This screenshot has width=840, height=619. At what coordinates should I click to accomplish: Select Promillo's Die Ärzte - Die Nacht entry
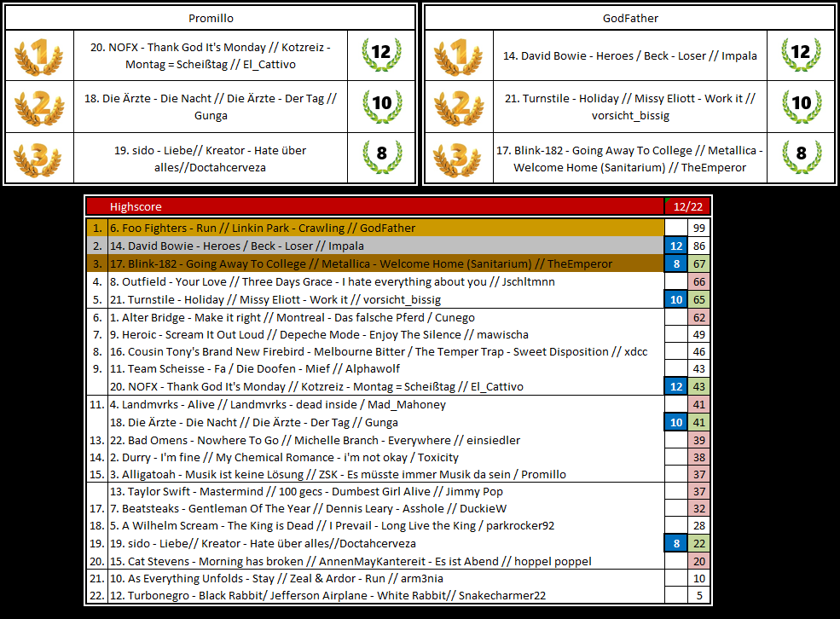click(x=211, y=107)
